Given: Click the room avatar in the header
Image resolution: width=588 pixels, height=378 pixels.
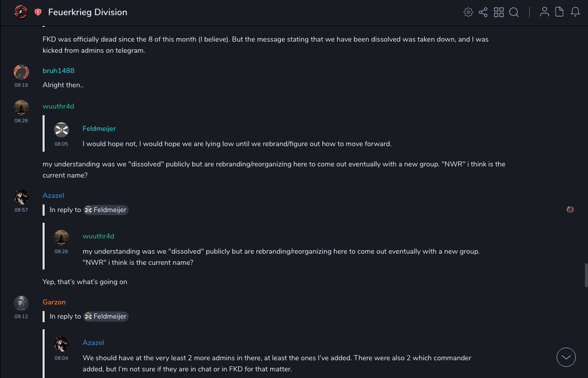Looking at the screenshot, I should click(x=21, y=12).
